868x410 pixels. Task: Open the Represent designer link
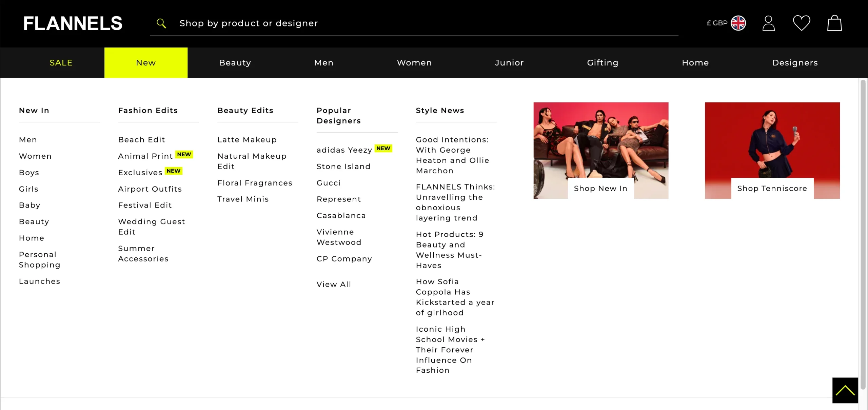(x=339, y=199)
